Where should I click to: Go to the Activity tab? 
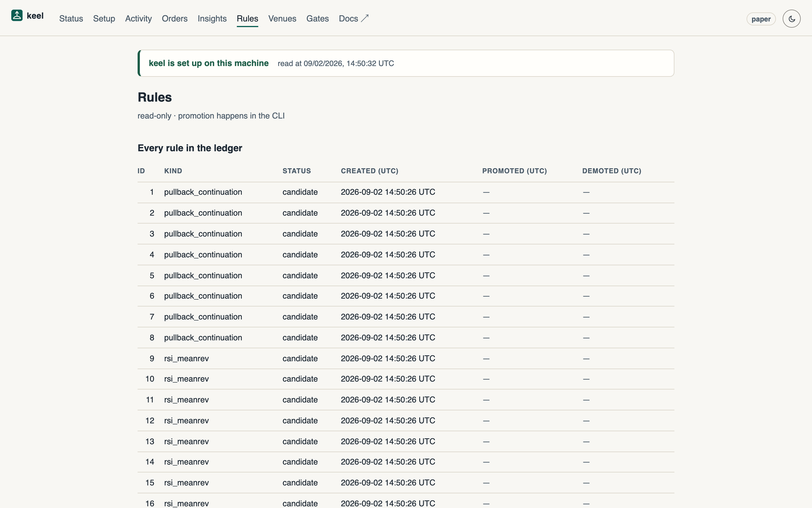pos(138,19)
